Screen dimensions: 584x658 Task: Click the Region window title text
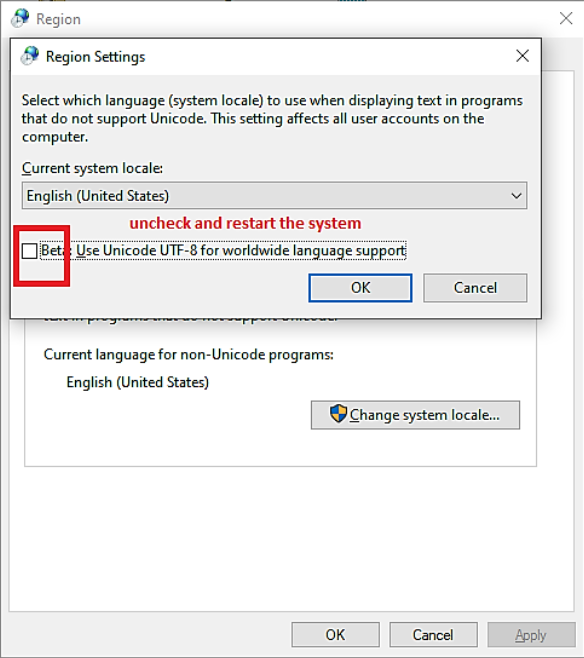pyautogui.click(x=58, y=19)
